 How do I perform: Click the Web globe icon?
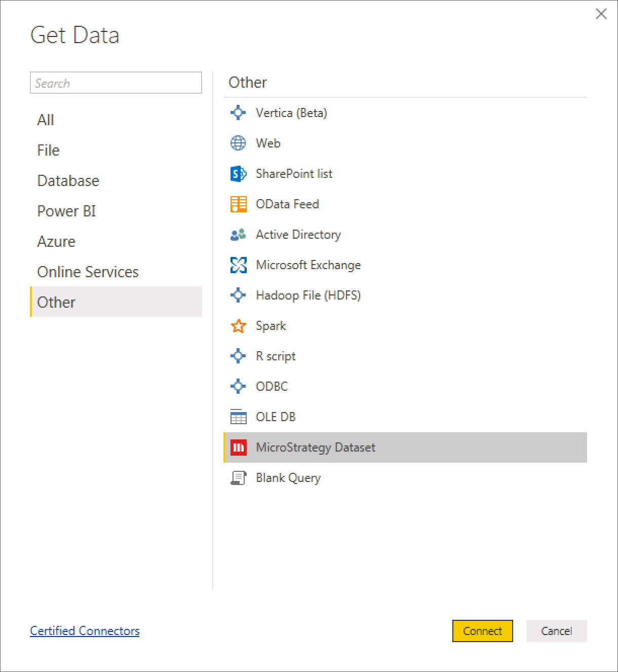238,143
